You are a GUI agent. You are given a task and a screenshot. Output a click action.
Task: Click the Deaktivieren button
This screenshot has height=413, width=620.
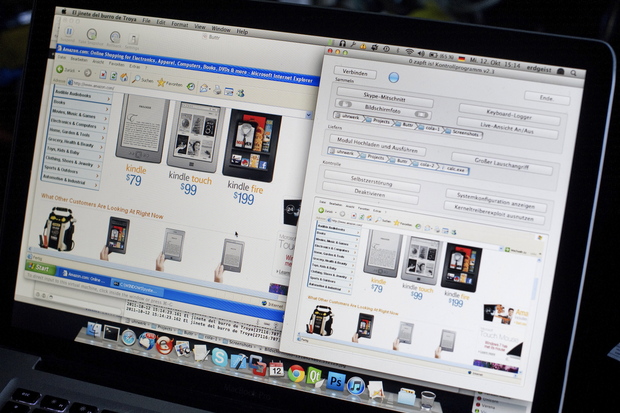point(370,193)
